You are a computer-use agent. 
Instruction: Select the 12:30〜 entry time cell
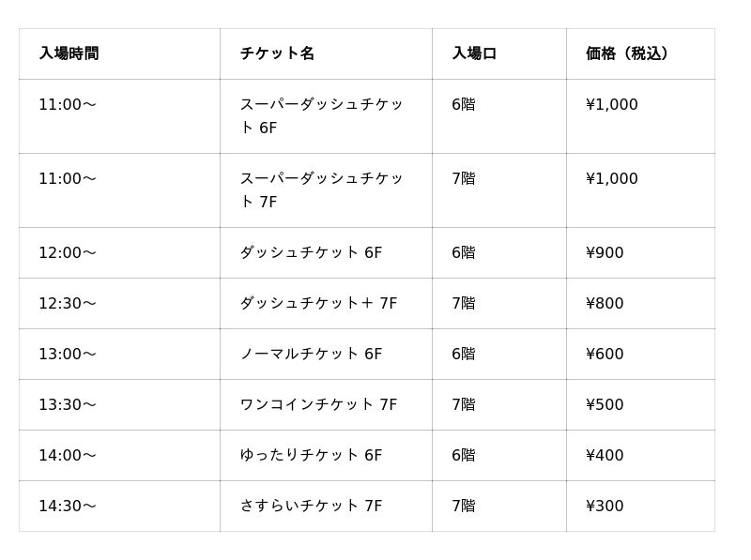(68, 303)
